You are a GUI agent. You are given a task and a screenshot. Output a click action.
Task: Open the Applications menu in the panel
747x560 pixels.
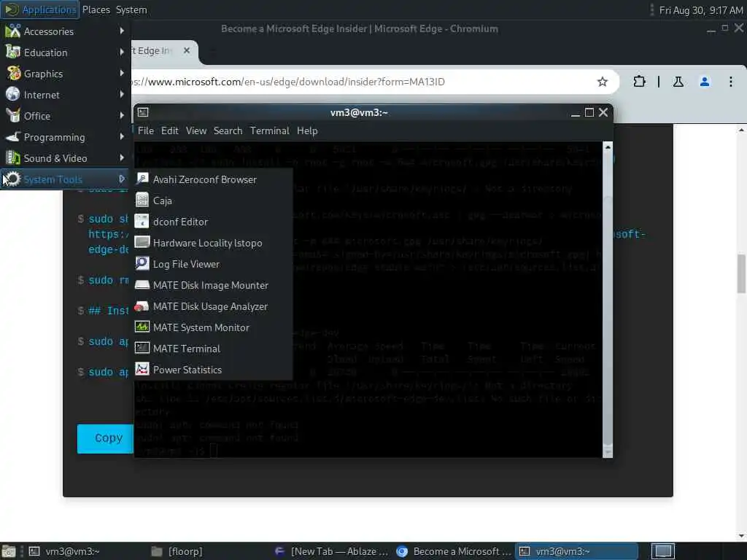39,9
